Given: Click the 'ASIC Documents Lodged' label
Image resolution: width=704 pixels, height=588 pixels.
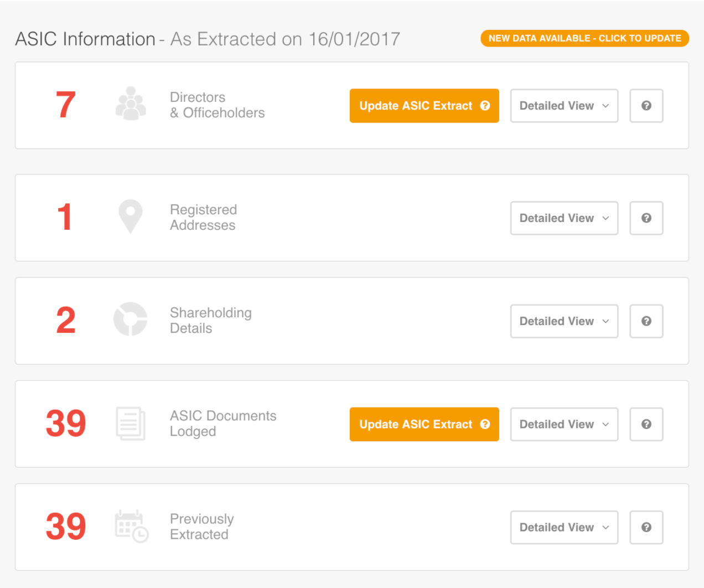Looking at the screenshot, I should click(223, 424).
